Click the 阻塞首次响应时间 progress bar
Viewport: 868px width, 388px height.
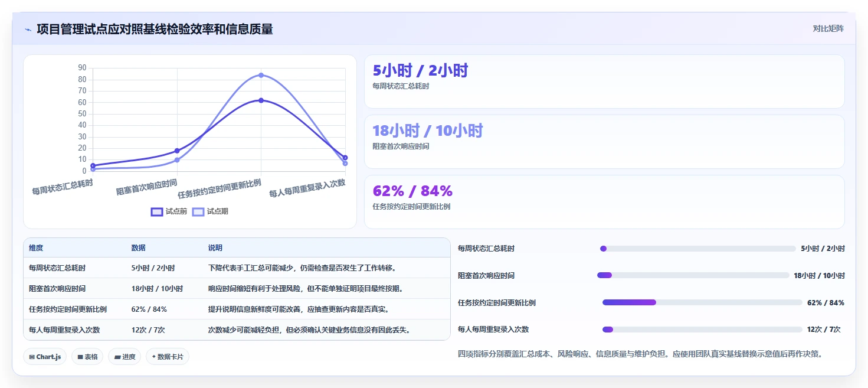[x=693, y=275]
